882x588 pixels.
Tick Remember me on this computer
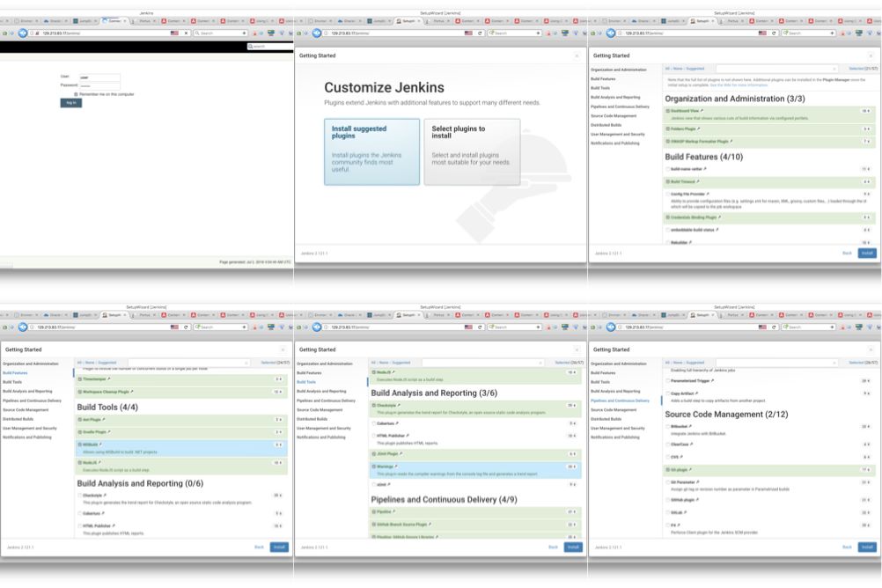click(76, 94)
